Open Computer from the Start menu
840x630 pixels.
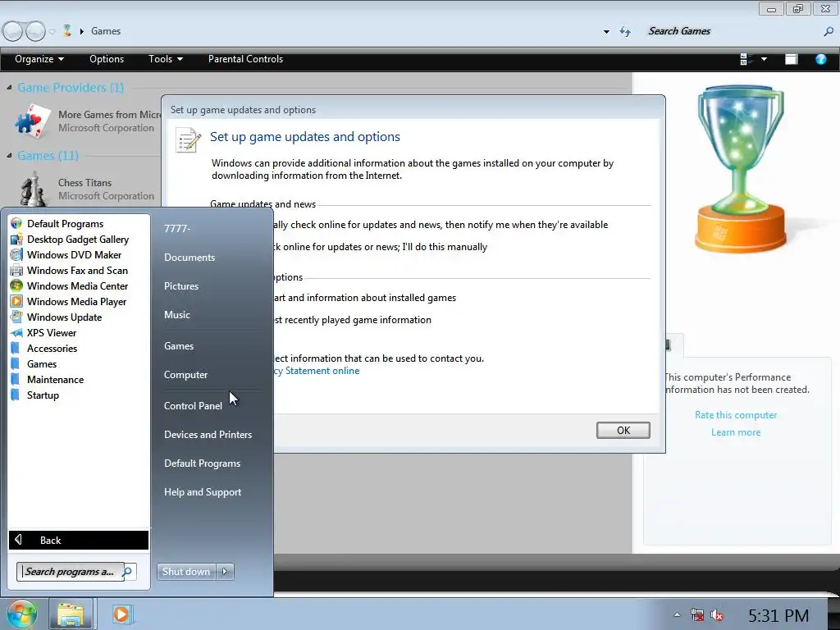(186, 375)
